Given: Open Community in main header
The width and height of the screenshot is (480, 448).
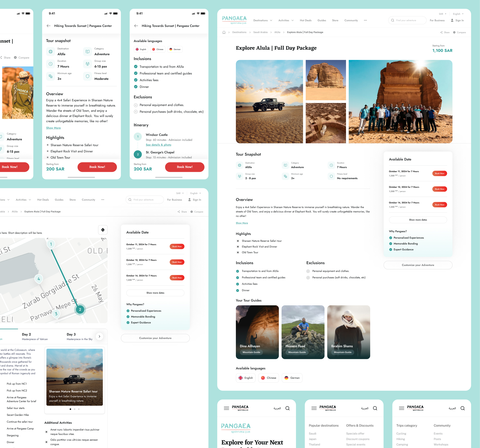Looking at the screenshot, I should pos(351,21).
